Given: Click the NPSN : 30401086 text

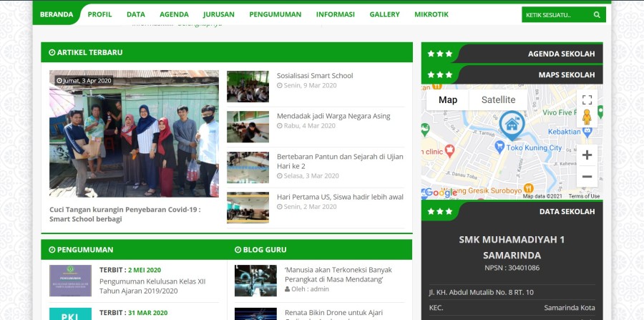Looking at the screenshot, I should click(x=512, y=268).
